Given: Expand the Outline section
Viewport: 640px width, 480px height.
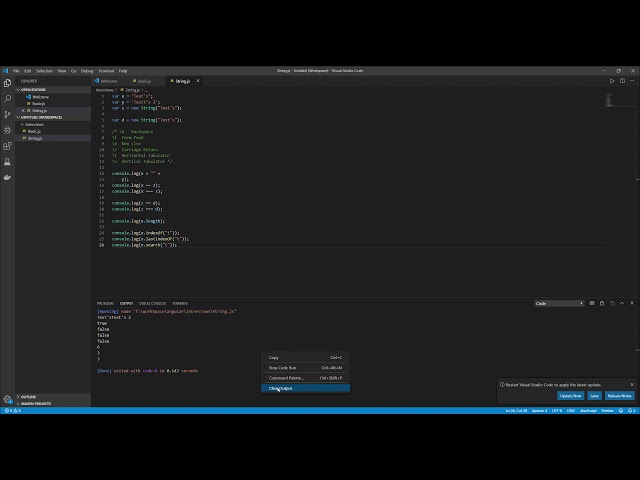Looking at the screenshot, I should point(53,397).
